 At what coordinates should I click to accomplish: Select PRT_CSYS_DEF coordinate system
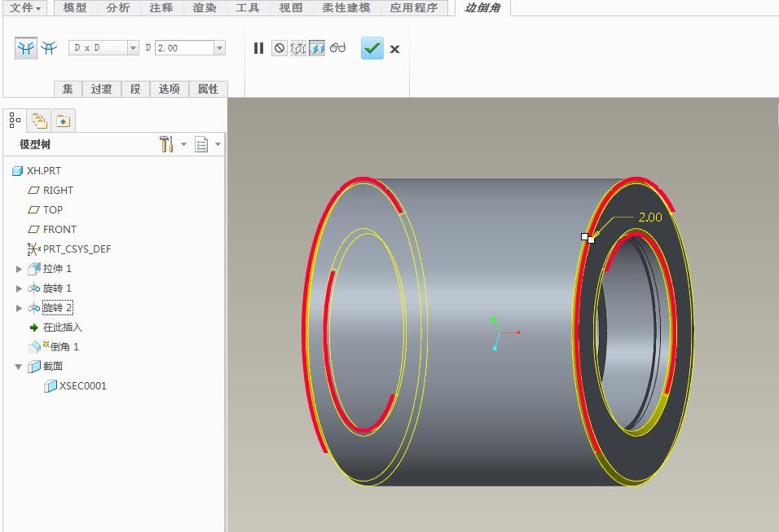[x=77, y=248]
